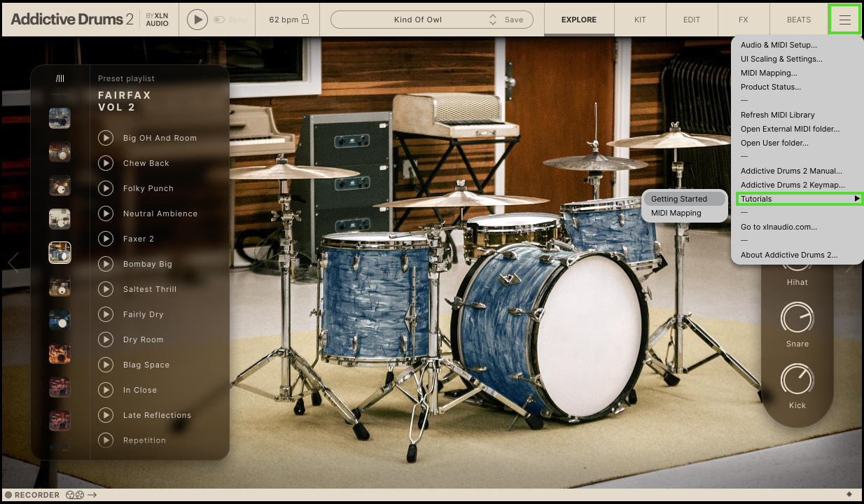Image resolution: width=864 pixels, height=504 pixels.
Task: Preview the Faxer 2 preset
Action: coord(106,239)
